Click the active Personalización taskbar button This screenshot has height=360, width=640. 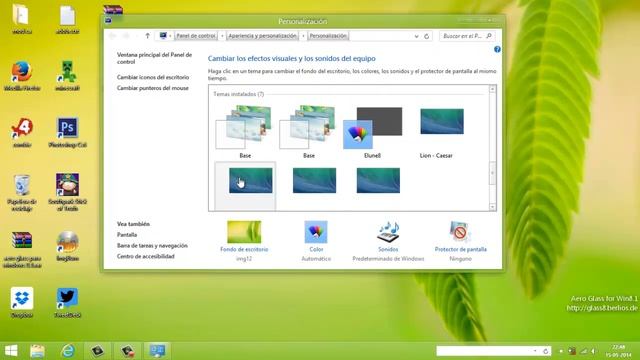[157, 351]
